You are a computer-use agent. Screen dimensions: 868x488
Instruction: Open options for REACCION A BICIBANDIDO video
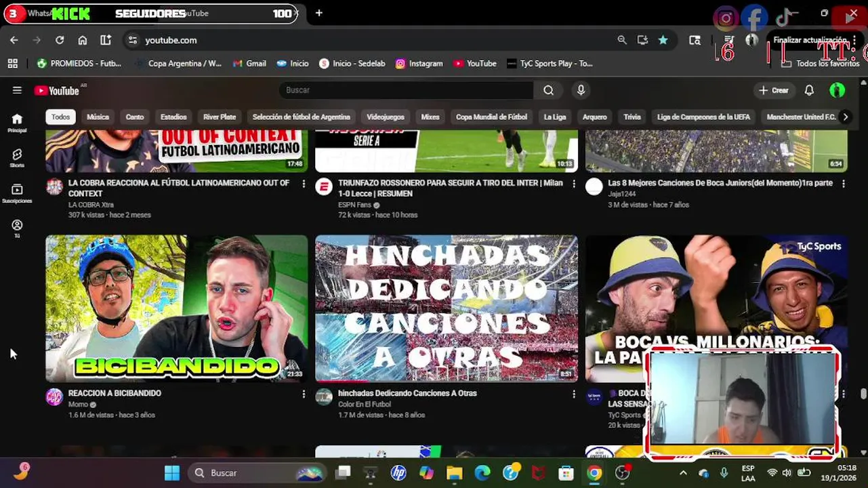coord(304,394)
